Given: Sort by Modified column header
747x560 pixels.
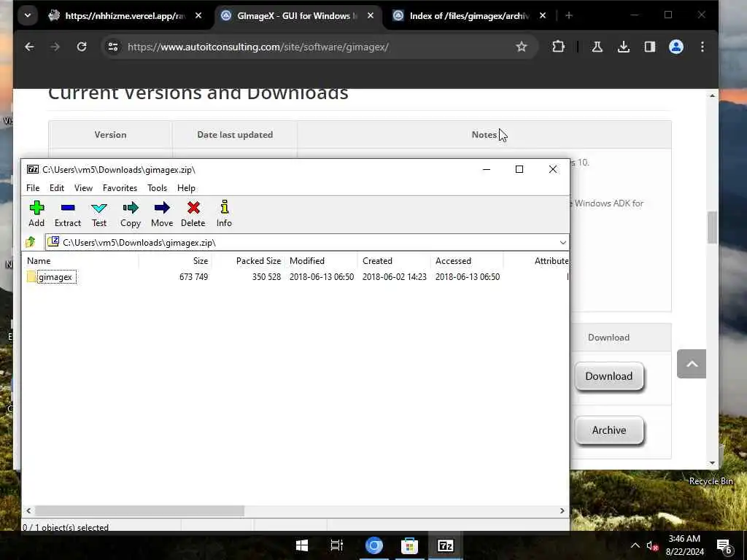Looking at the screenshot, I should pyautogui.click(x=321, y=261).
